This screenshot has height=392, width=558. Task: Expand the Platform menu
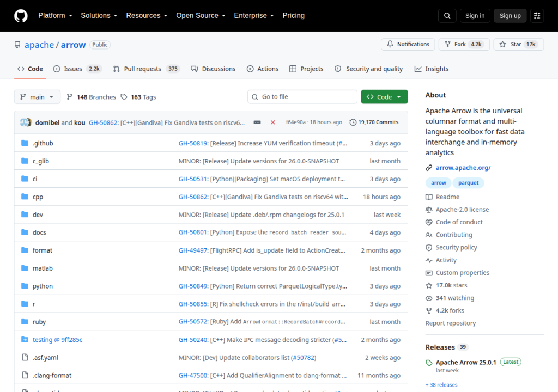[x=55, y=16]
